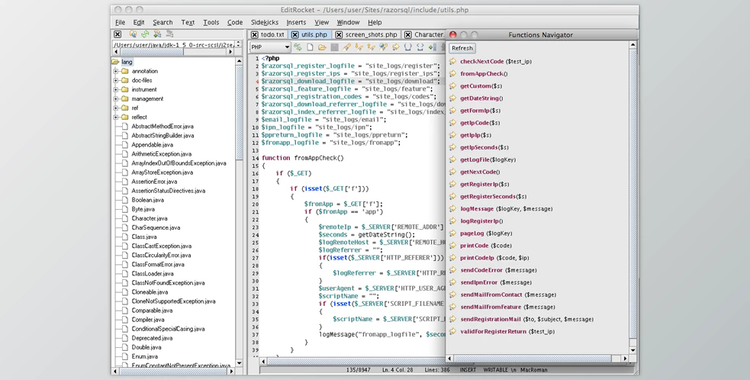
Task: Click the file tree vertical scrollbar
Action: point(240,112)
